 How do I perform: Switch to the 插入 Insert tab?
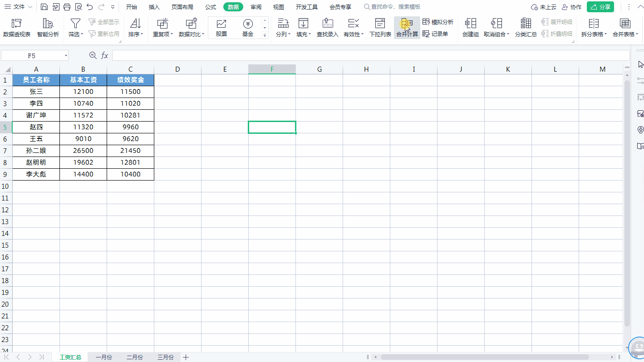(154, 7)
